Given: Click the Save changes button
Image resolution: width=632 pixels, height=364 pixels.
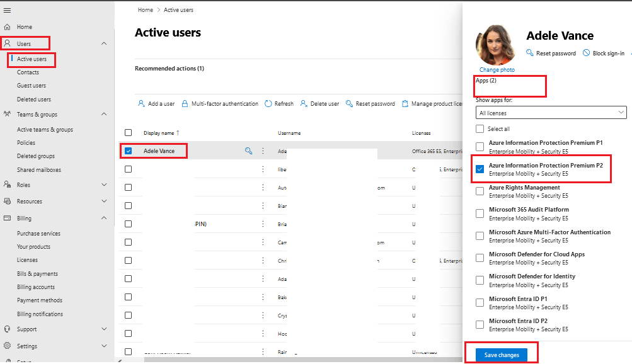Looking at the screenshot, I should click(502, 355).
